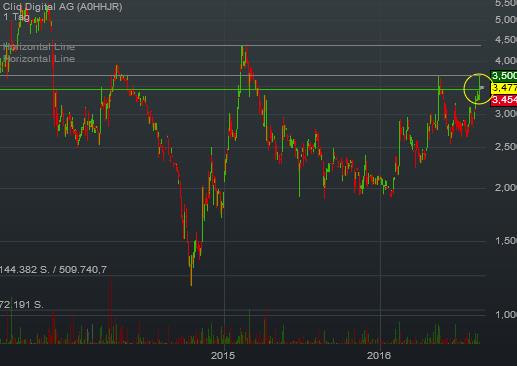Click the volume label '72 191 S.'

coord(22,304)
